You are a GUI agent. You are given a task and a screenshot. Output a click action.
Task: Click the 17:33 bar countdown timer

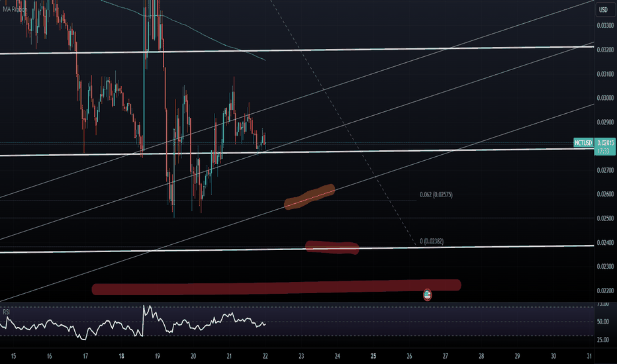pos(603,151)
